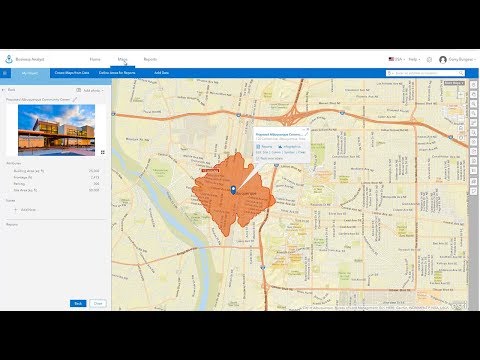Open the USA country dropdown
This screenshot has width=480, height=360.
[x=396, y=59]
